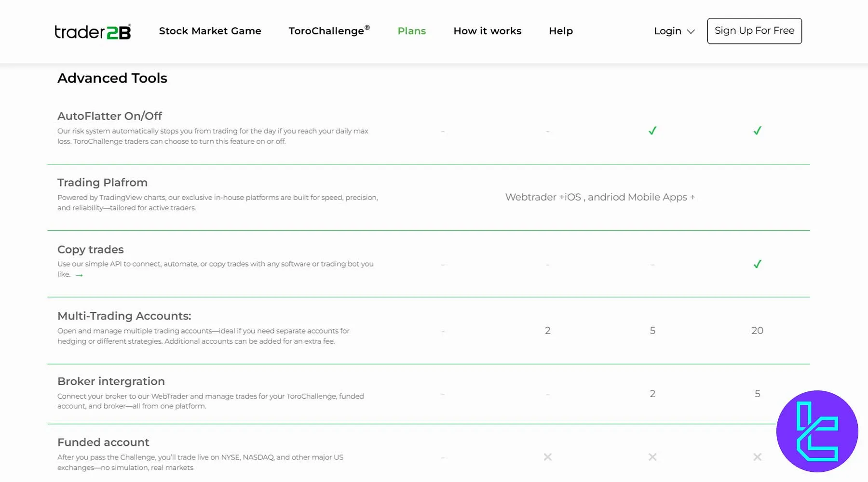The width and height of the screenshot is (868, 482).
Task: Click the green checkmark for AutoFlatter in last plan column
Action: point(757,130)
